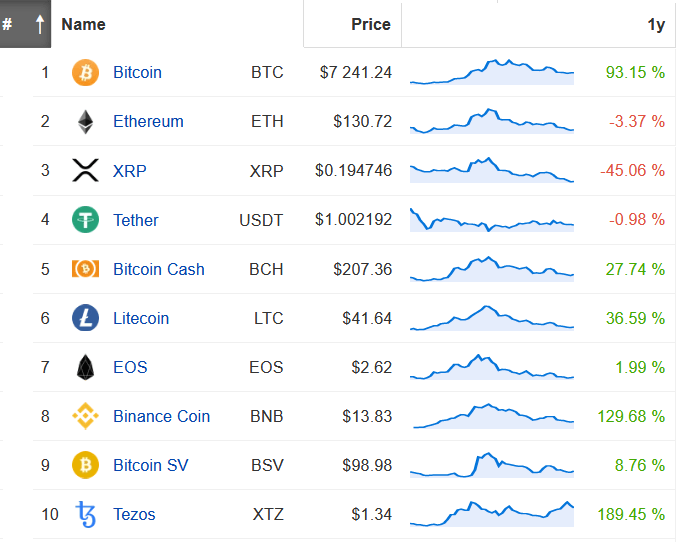
Task: Open the Tezos coin page link
Action: pos(134,514)
